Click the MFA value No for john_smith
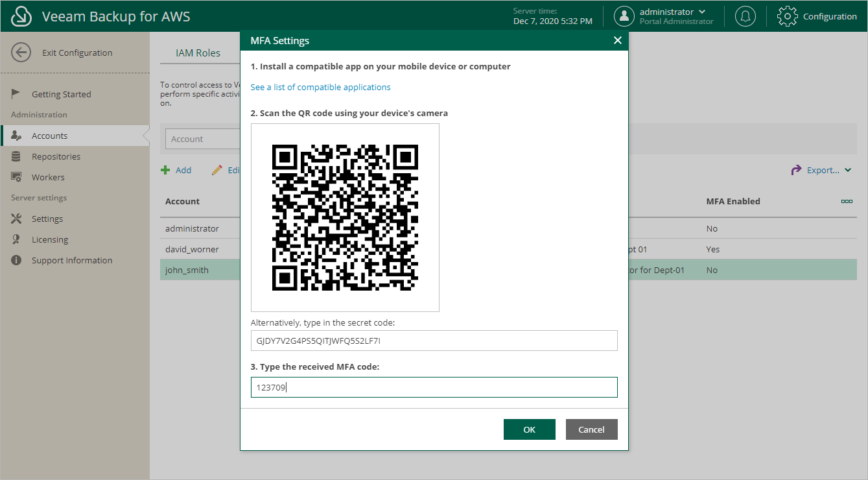868x480 pixels. click(x=712, y=270)
